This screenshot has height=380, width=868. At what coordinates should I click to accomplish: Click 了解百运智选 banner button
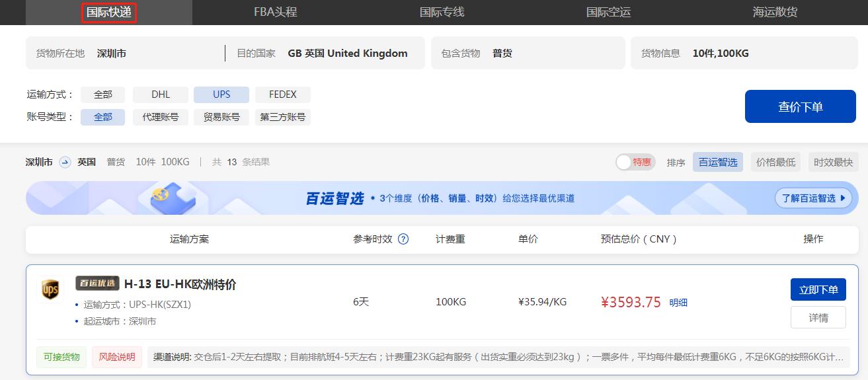click(x=812, y=198)
